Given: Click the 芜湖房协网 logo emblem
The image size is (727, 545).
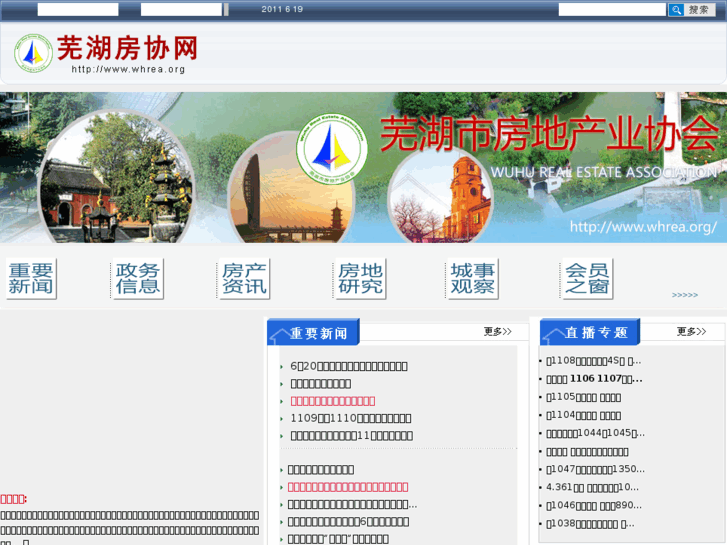Looking at the screenshot, I should (33, 53).
